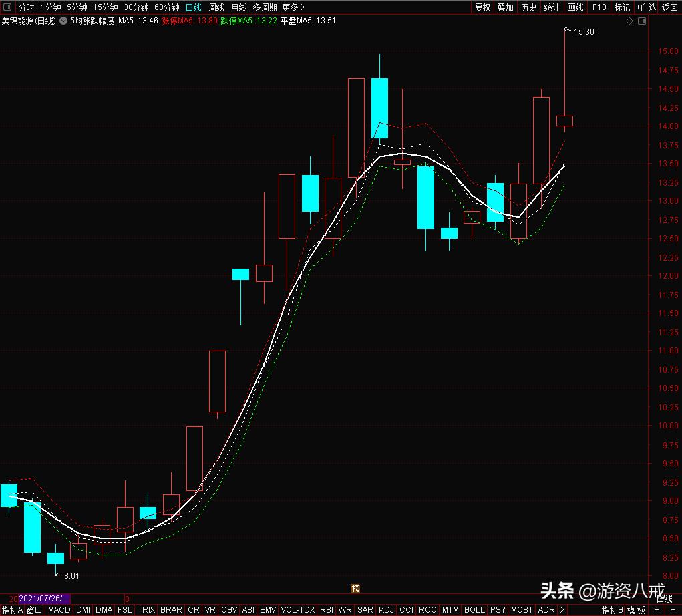Viewport: 682px width, 616px height.
Task: Select the ASI indicator tab
Action: pyautogui.click(x=248, y=610)
